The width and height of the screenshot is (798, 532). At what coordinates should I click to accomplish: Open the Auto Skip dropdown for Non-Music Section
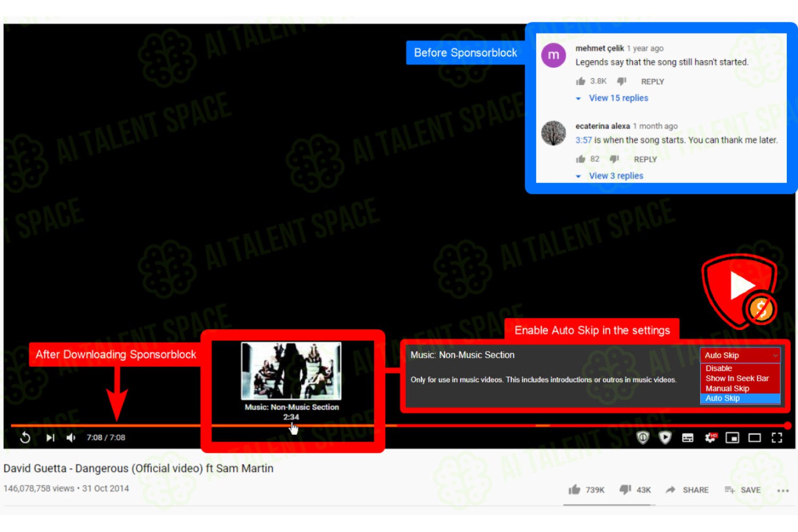click(x=740, y=355)
